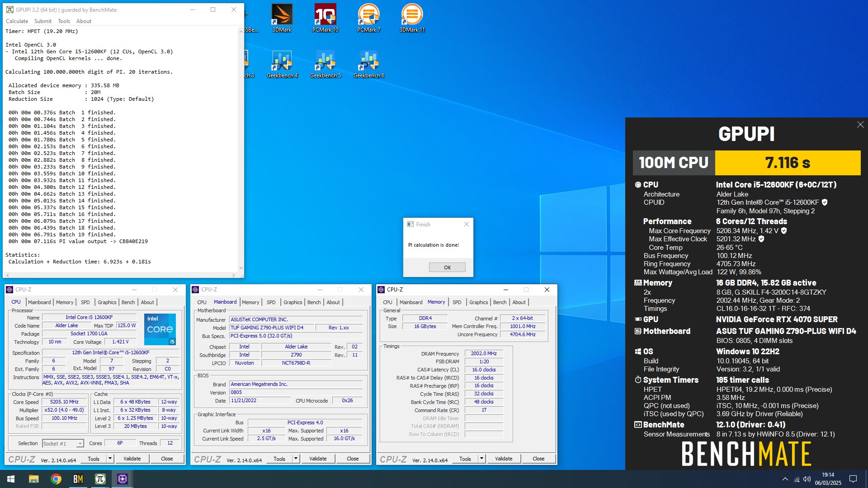Click Tools button in right CPU-Z window
Image resolution: width=868 pixels, height=488 pixels.
point(465,459)
